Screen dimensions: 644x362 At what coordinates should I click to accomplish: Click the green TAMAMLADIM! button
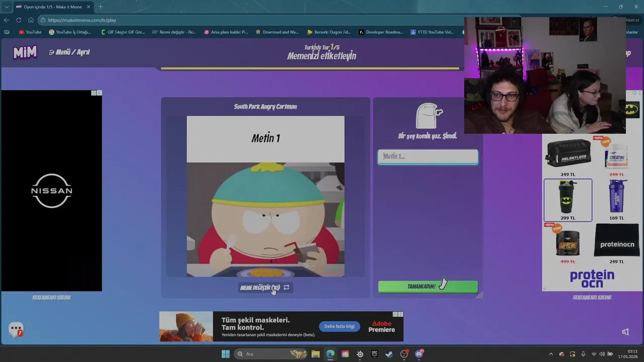[x=428, y=287]
